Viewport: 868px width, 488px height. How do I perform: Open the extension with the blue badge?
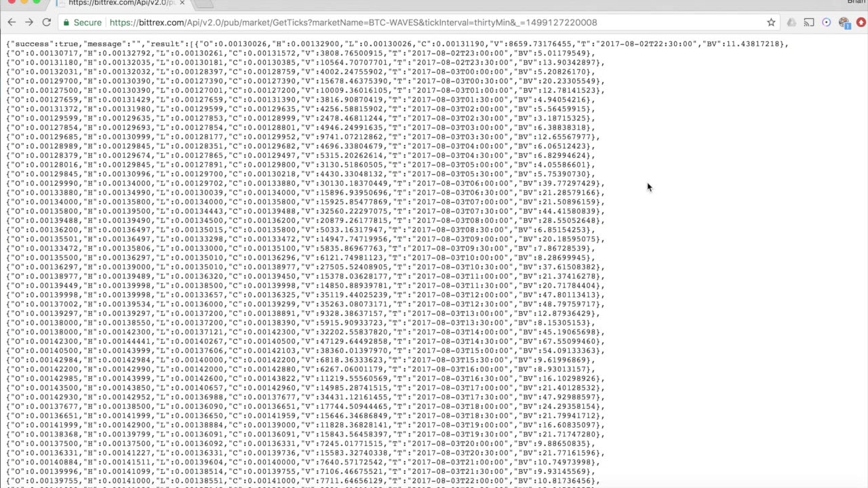(x=844, y=22)
